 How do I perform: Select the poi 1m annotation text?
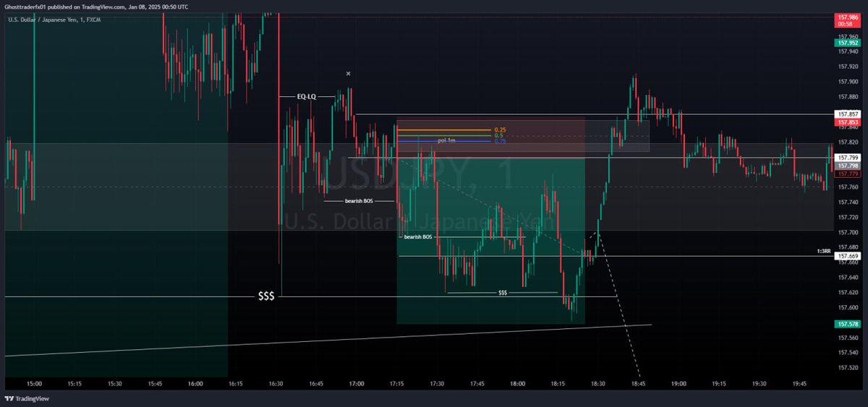(446, 140)
